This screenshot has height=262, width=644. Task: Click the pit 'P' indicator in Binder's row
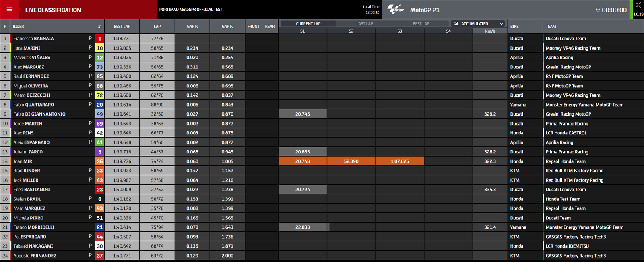(x=90, y=170)
